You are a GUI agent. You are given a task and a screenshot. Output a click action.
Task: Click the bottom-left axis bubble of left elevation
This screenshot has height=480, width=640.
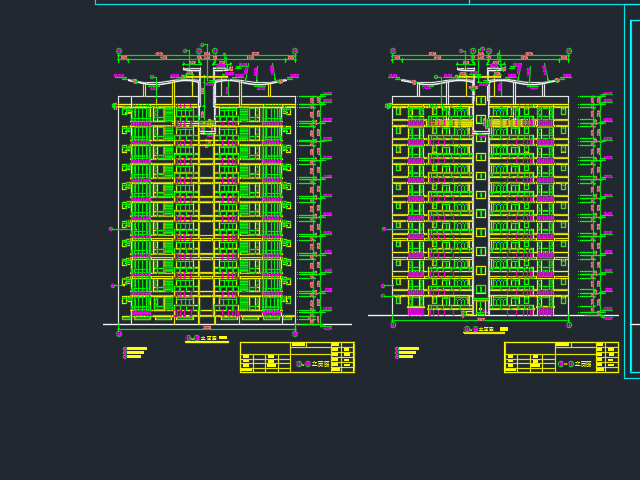tap(119, 334)
